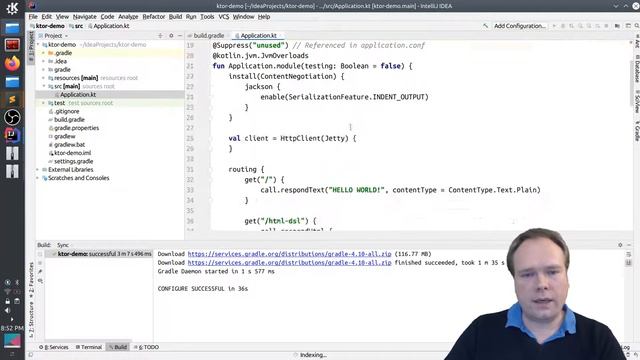Collapse the ktor-demo root node

click(x=38, y=44)
